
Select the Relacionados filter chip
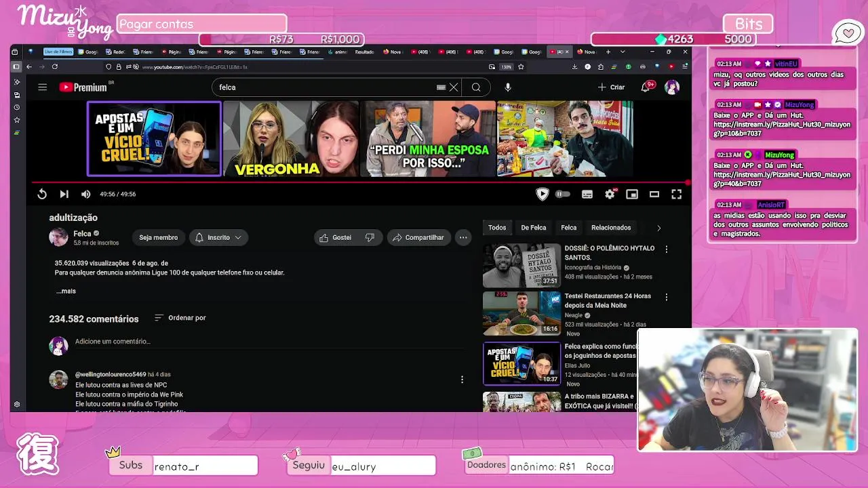click(611, 228)
